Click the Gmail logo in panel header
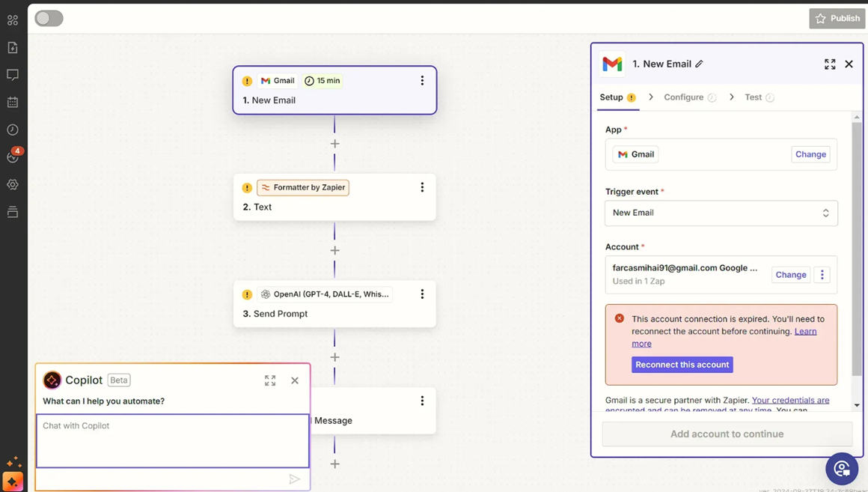 pyautogui.click(x=612, y=64)
